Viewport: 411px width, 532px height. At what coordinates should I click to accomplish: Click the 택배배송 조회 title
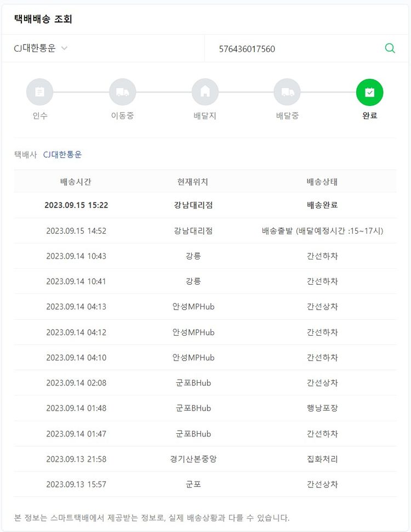click(43, 19)
